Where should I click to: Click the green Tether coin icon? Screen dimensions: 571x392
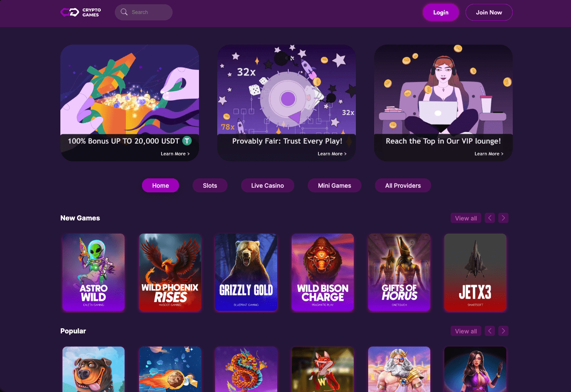click(187, 141)
